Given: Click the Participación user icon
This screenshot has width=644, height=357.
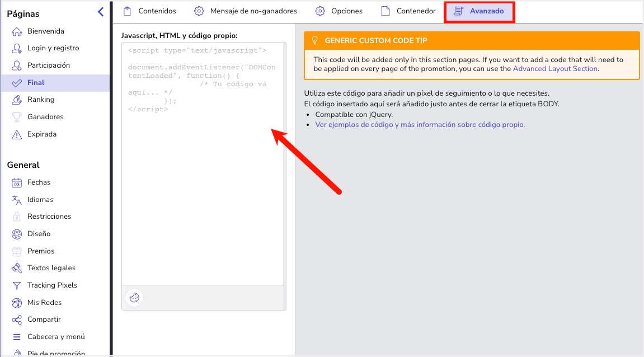Looking at the screenshot, I should click(17, 65).
